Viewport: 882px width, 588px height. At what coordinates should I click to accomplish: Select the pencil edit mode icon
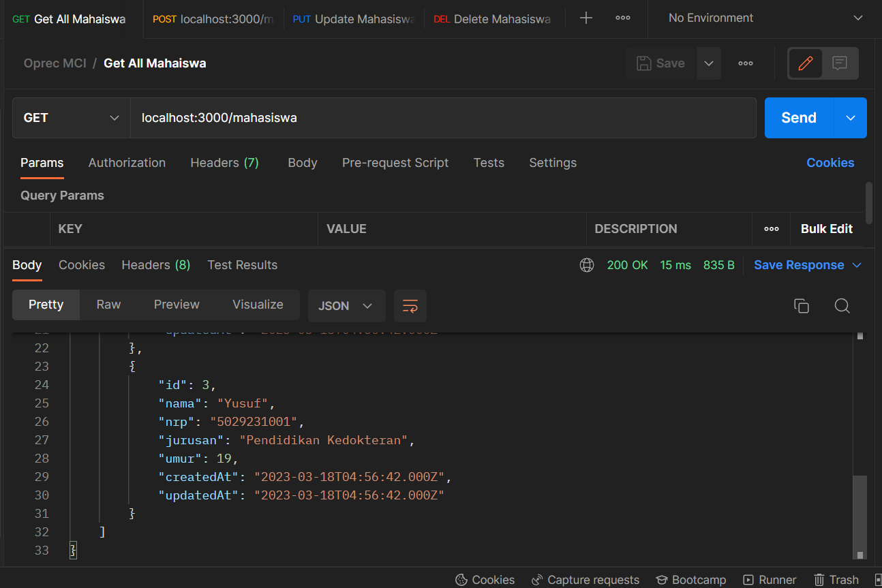[805, 63]
